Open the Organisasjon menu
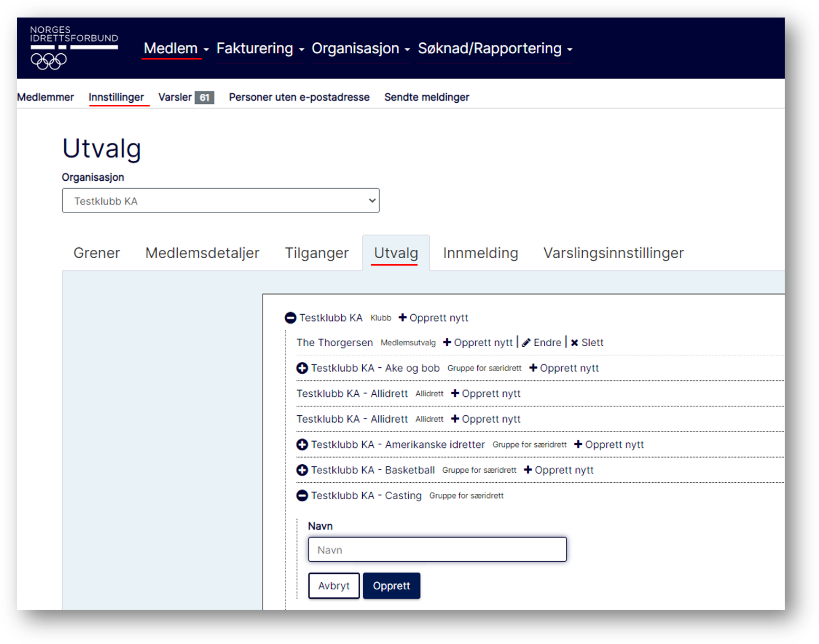 coord(361,48)
